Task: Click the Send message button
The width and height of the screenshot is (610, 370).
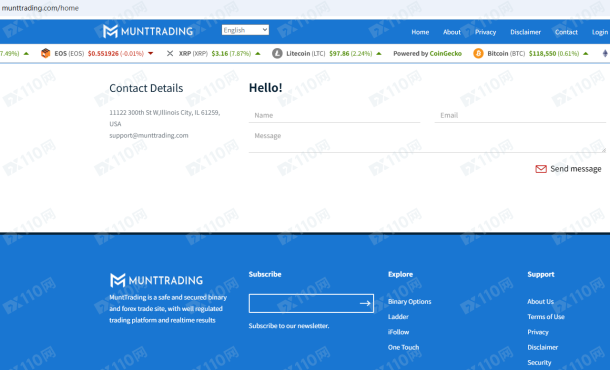Action: (x=568, y=169)
